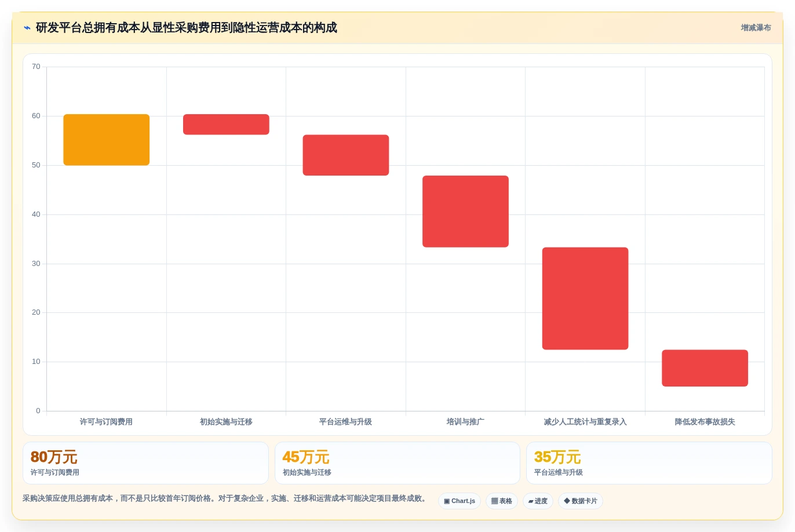Click the y-axis value 40
This screenshot has height=532, width=795.
[x=36, y=214]
